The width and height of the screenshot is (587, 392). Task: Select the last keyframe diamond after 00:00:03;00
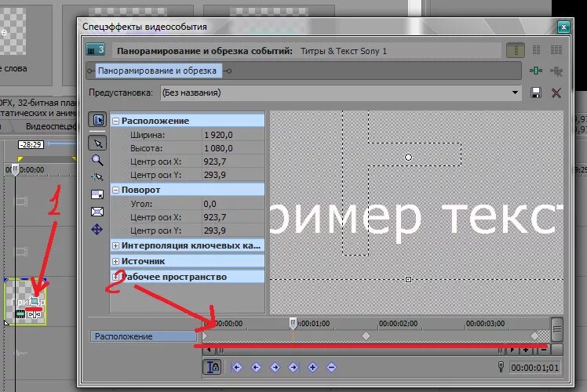535,336
